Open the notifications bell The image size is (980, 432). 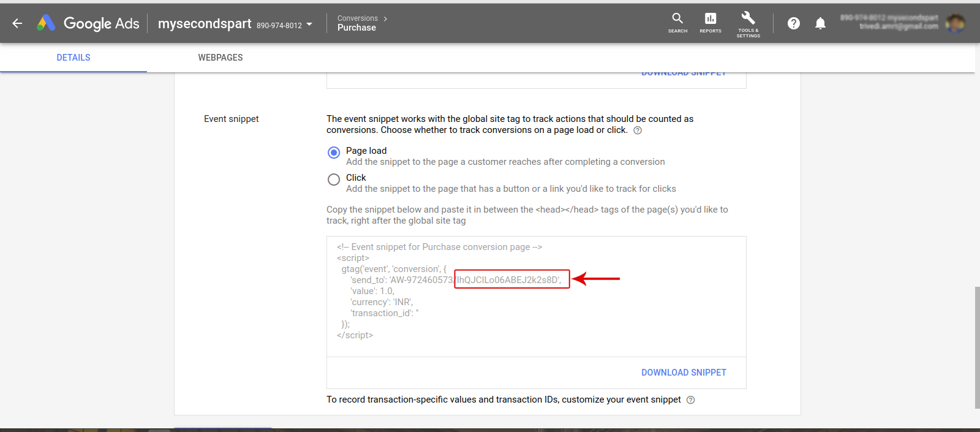(820, 23)
